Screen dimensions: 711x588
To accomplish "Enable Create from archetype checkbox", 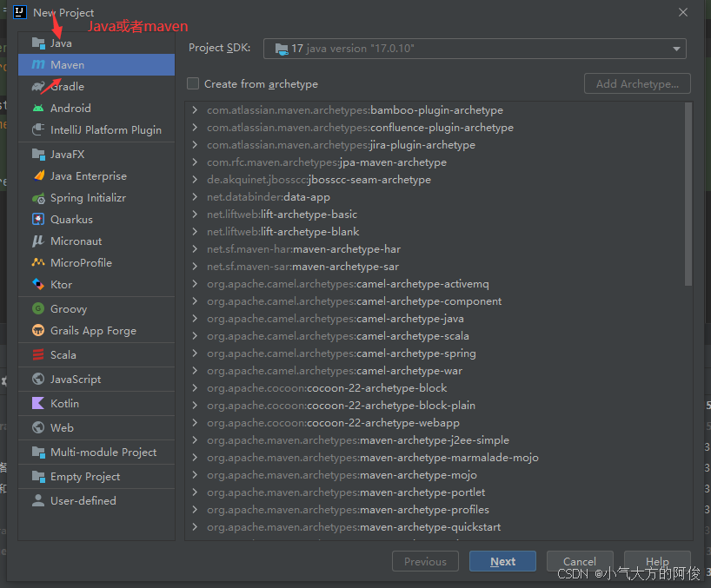I will point(193,83).
